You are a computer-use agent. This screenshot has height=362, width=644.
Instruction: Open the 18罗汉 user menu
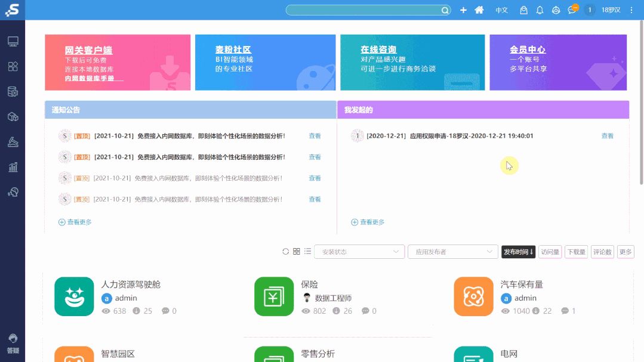click(x=611, y=10)
